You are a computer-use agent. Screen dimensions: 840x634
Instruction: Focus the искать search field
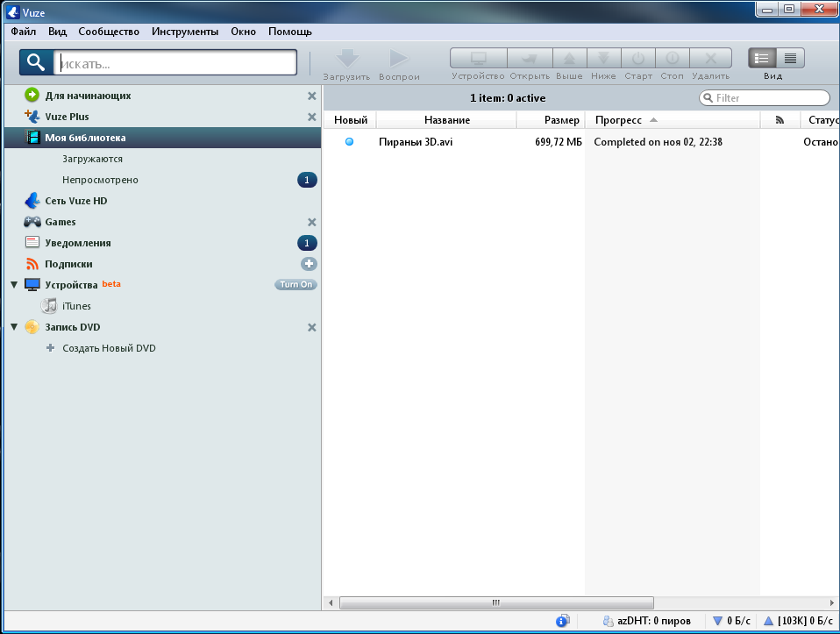click(175, 63)
